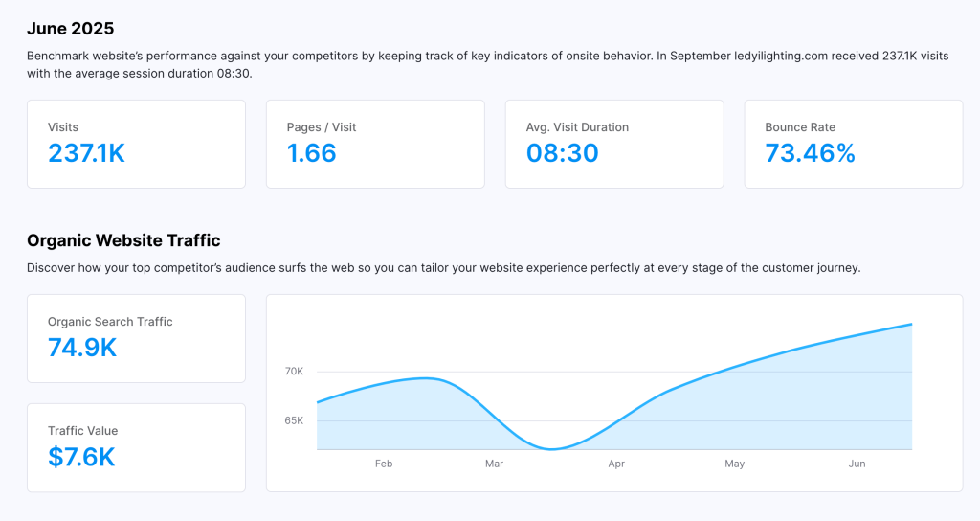Select the May label on chart axis
The height and width of the screenshot is (521, 980).
(734, 464)
